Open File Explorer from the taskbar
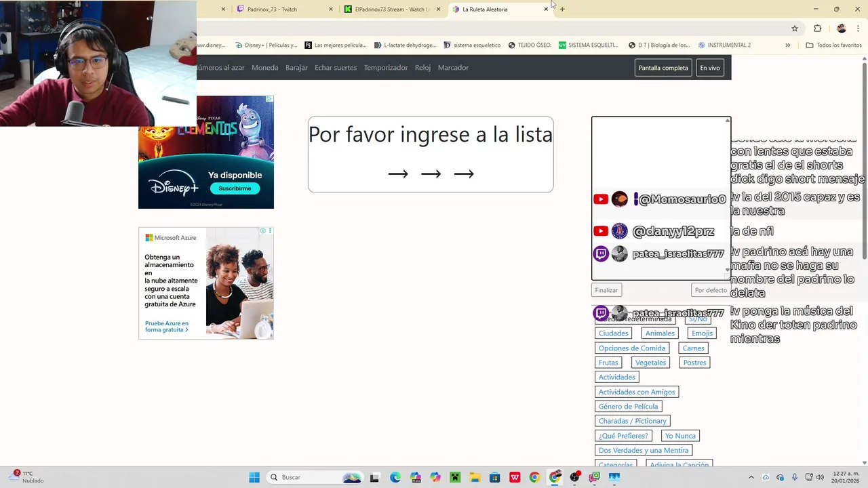Image resolution: width=868 pixels, height=488 pixels. point(475,477)
